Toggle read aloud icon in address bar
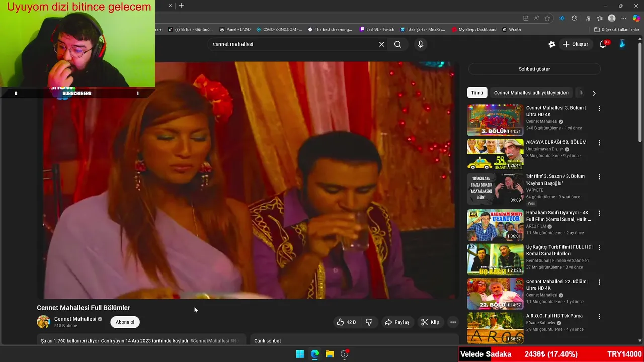This screenshot has height=362, width=644. pos(536,18)
